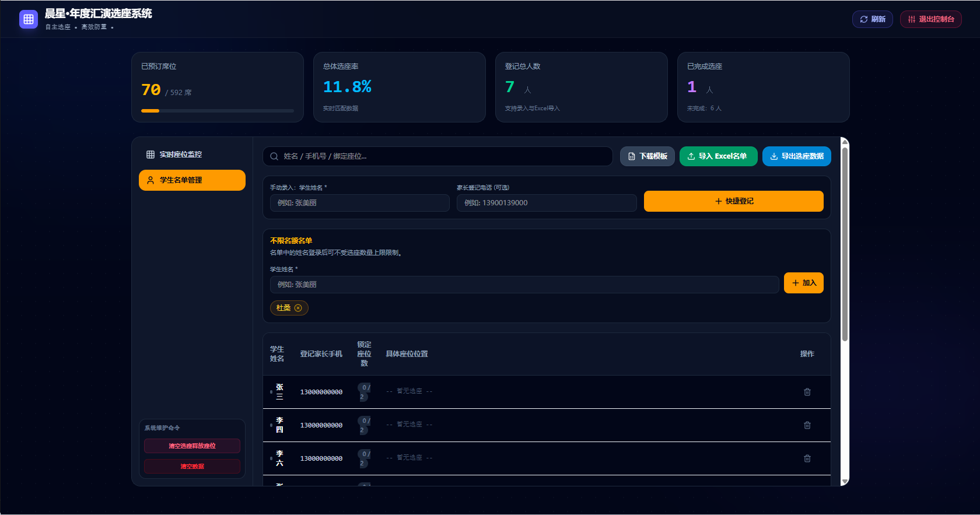Click the 刷新 refresh button
The image size is (980, 515).
pos(873,19)
